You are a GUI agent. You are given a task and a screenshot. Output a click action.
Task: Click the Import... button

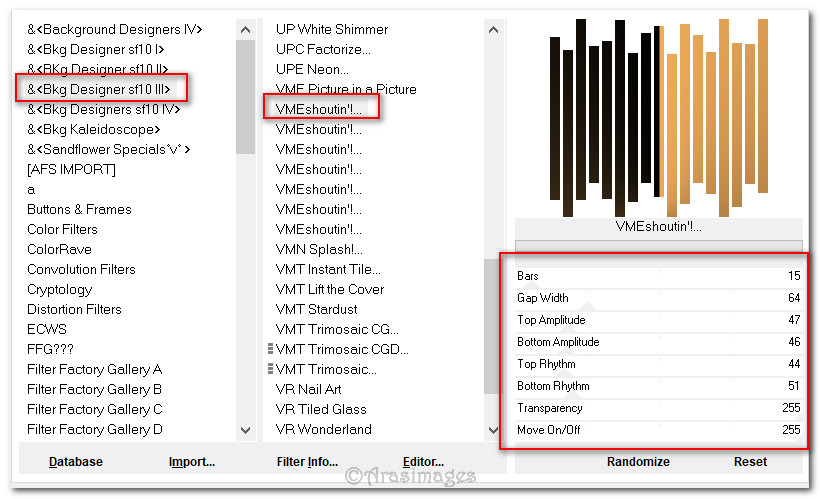pyautogui.click(x=192, y=461)
